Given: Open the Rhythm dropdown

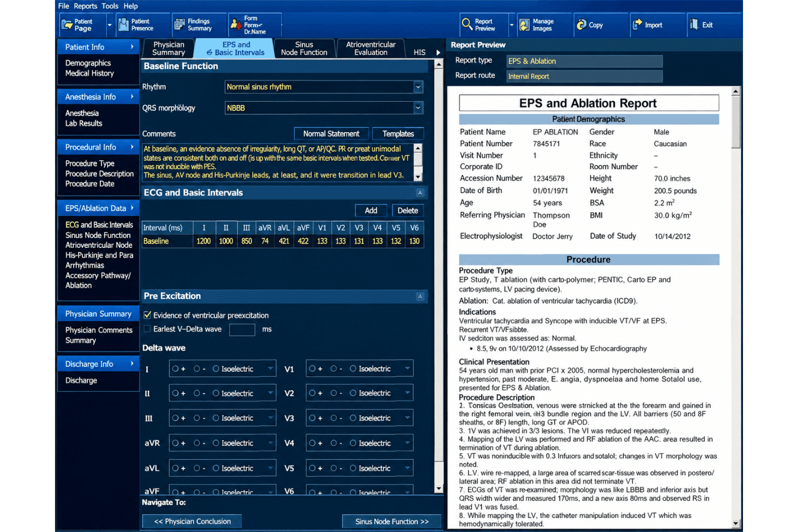Looking at the screenshot, I should point(418,87).
